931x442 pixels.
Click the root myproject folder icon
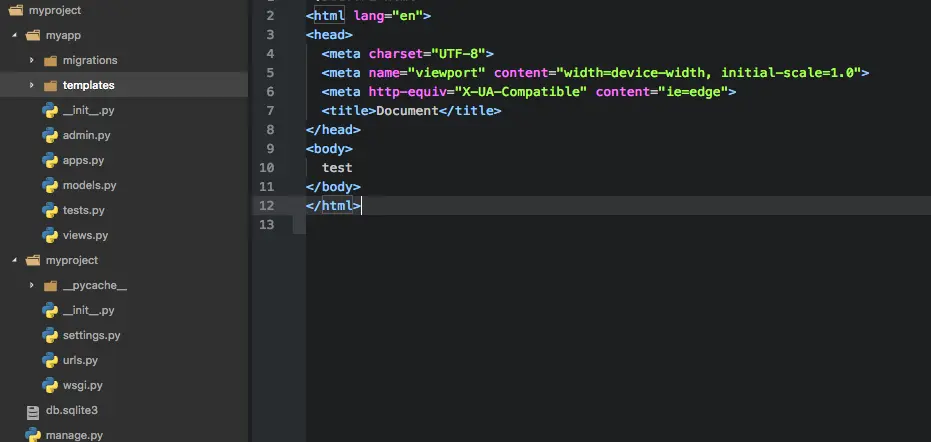[15, 11]
